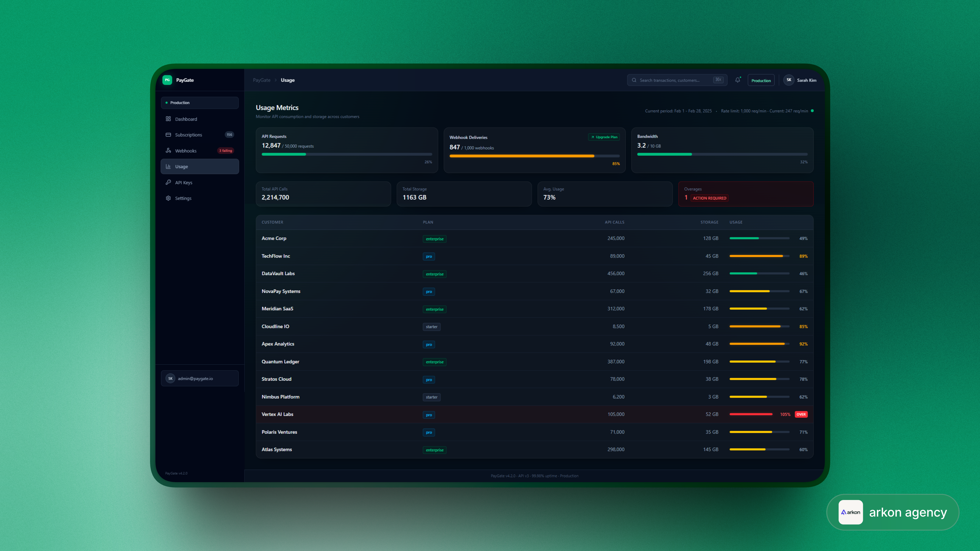
Task: Open the Production environment selector in sidebar
Action: [x=200, y=103]
